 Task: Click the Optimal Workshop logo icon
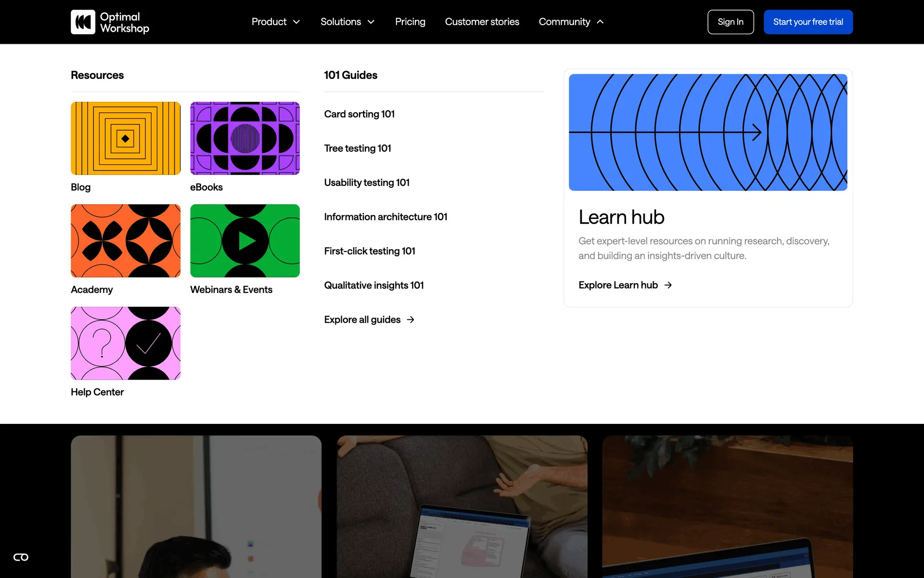coord(83,22)
